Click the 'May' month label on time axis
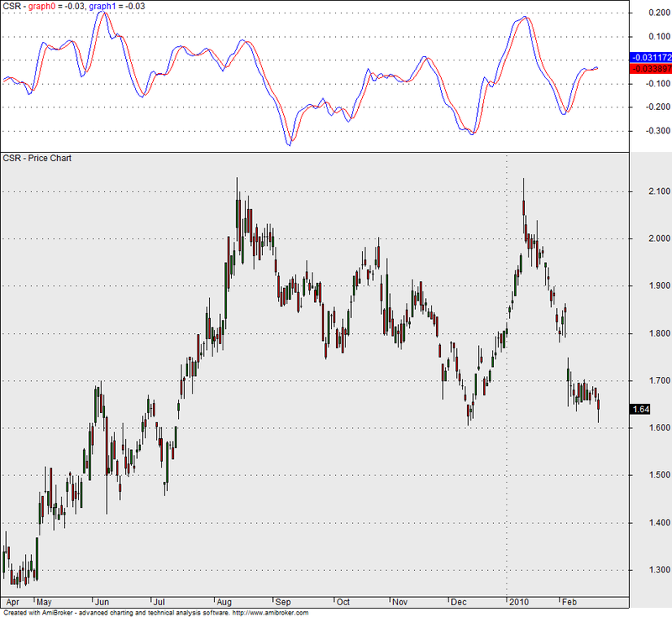The width and height of the screenshot is (672, 617). point(45,602)
